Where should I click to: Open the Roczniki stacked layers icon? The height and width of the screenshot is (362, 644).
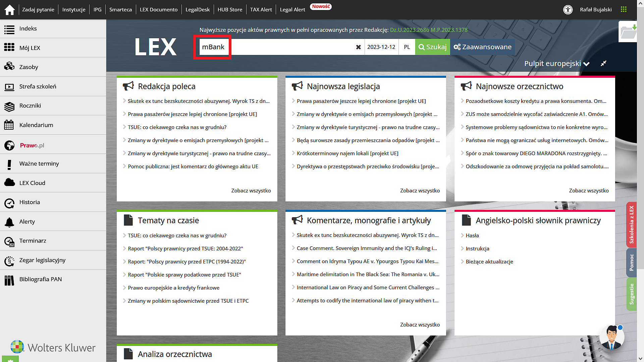click(x=9, y=107)
